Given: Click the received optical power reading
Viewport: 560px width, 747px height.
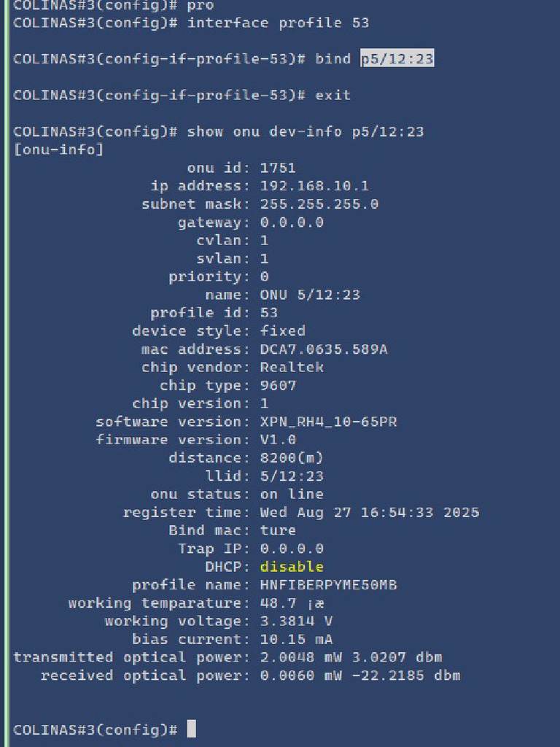Looking at the screenshot, I should point(360,676).
